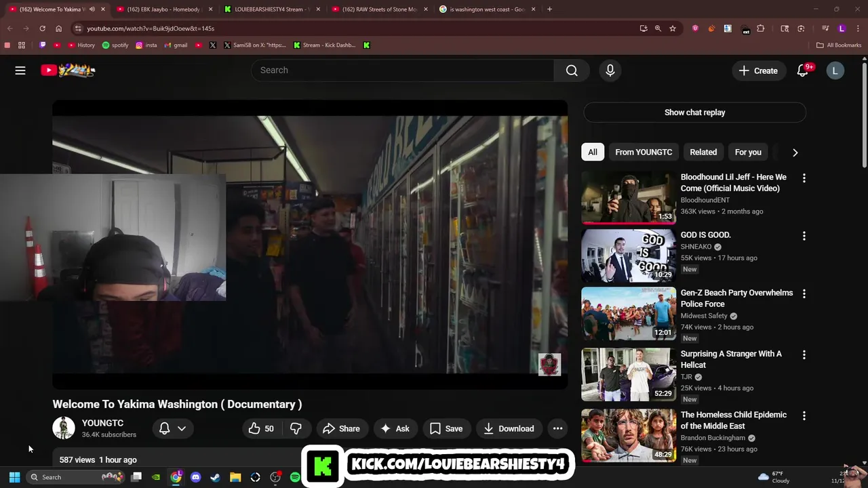Open spotify bookmark
The image size is (868, 488).
115,45
